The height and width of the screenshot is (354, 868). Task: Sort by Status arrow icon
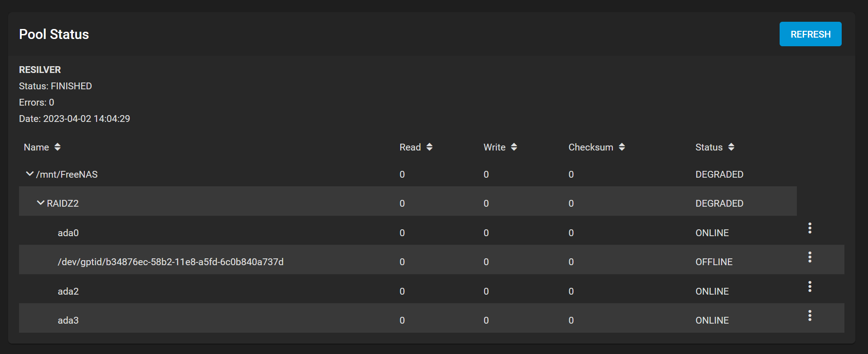[x=731, y=147]
